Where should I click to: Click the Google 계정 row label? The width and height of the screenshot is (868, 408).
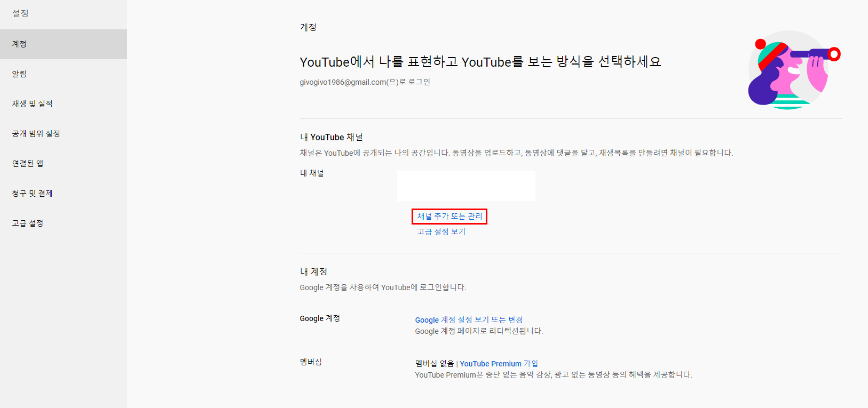click(x=320, y=318)
